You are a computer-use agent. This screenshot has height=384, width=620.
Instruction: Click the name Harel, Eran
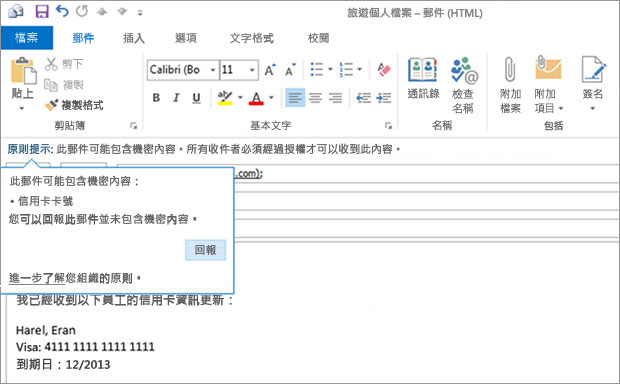click(x=46, y=330)
